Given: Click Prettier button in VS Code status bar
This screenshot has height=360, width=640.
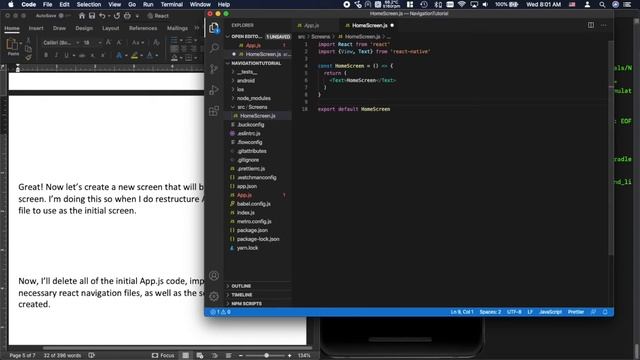Looking at the screenshot, I should 576,312.
